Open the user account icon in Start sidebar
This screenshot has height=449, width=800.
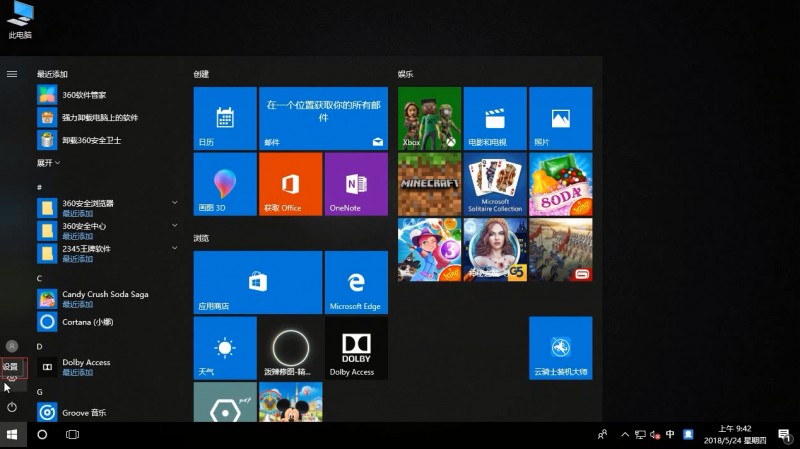coord(12,346)
